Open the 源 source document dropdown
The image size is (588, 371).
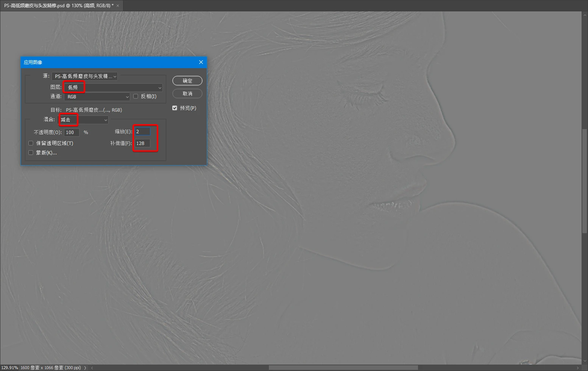tap(85, 76)
